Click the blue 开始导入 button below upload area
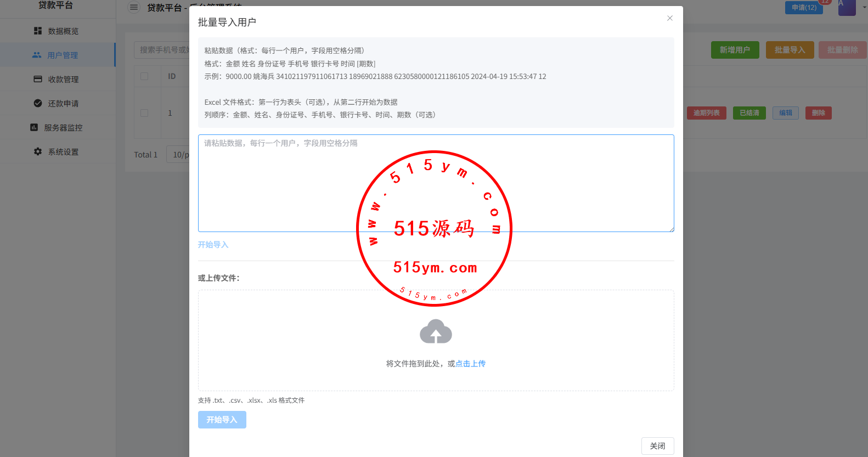The image size is (868, 457). pyautogui.click(x=222, y=420)
